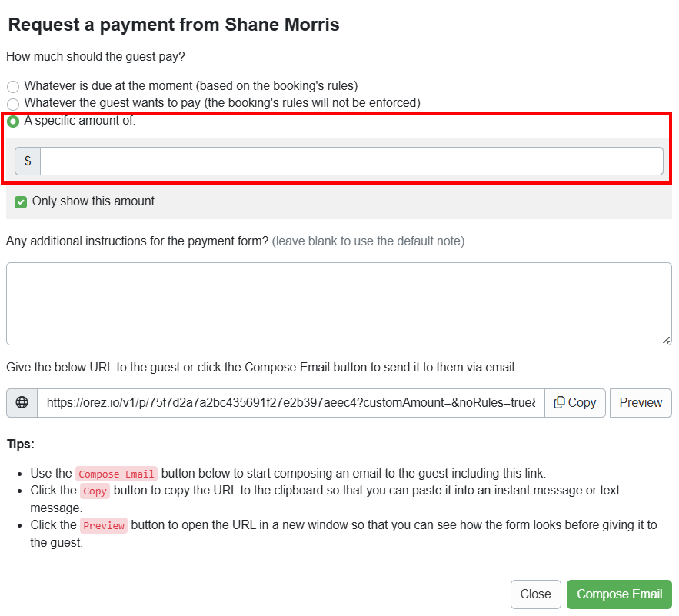The height and width of the screenshot is (616, 679).
Task: Click the Preview tip label in Tips
Action: (x=104, y=525)
